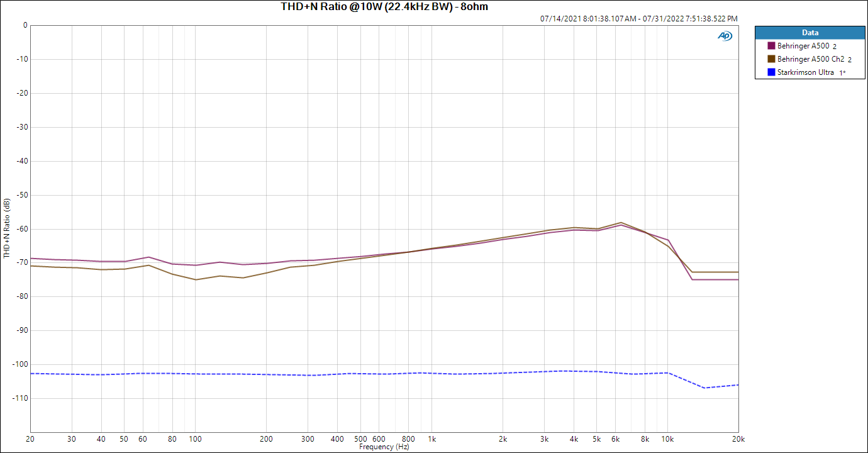
Task: Click the -70 dB axis tick label
Action: click(21, 262)
